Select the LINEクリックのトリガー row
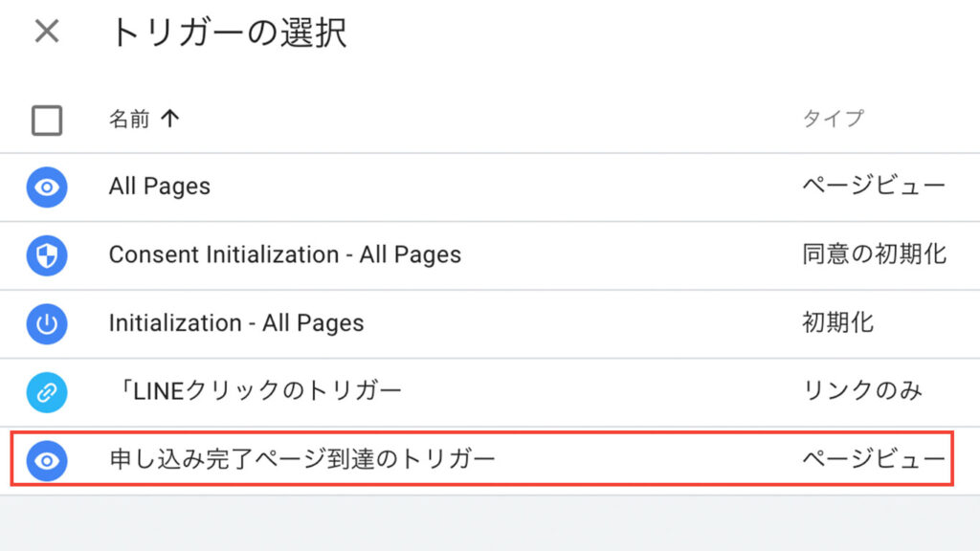The image size is (980, 551). coord(490,392)
